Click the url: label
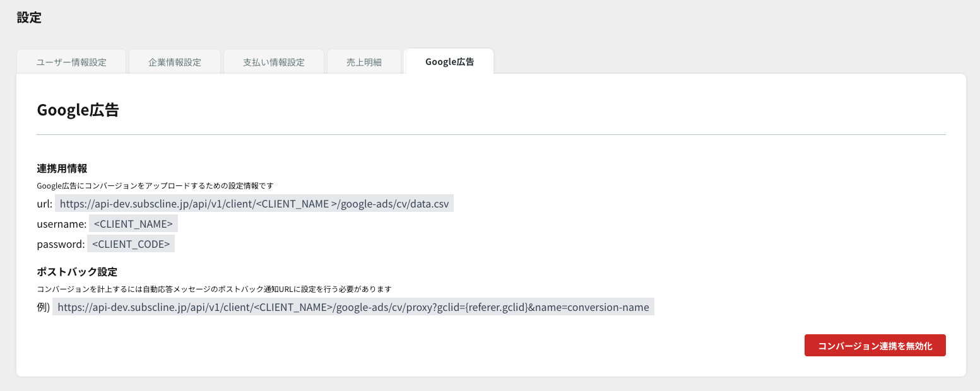 [x=45, y=204]
